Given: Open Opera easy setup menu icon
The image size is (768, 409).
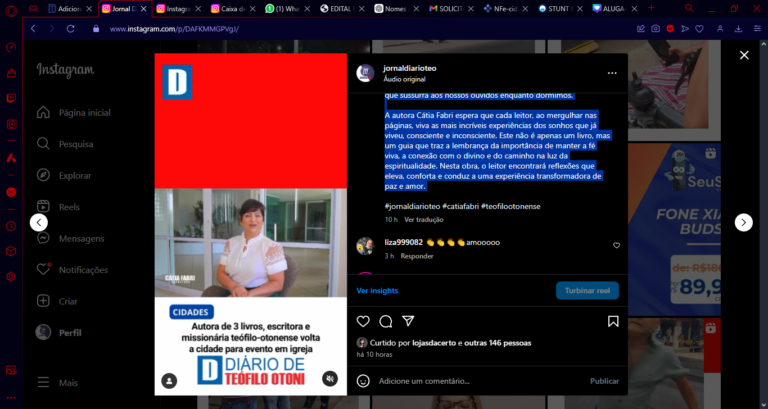Looking at the screenshot, I should point(757,29).
